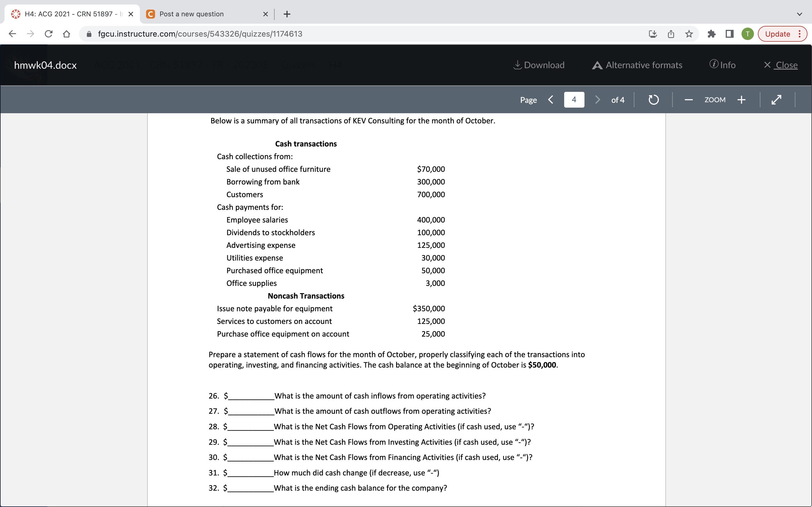Open Alternative formats option
Screen dimensions: 812x507
coord(637,65)
